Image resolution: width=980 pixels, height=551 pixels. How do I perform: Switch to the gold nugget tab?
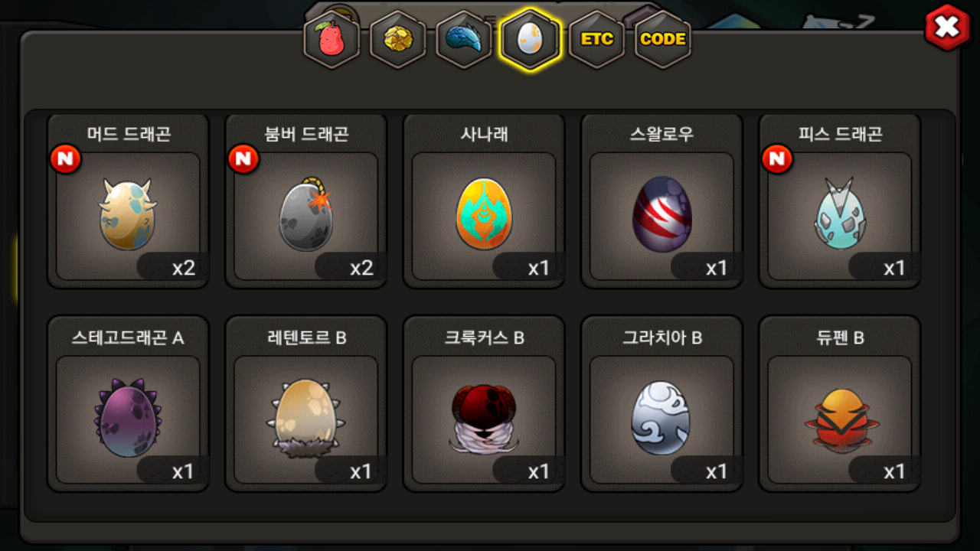pos(397,40)
